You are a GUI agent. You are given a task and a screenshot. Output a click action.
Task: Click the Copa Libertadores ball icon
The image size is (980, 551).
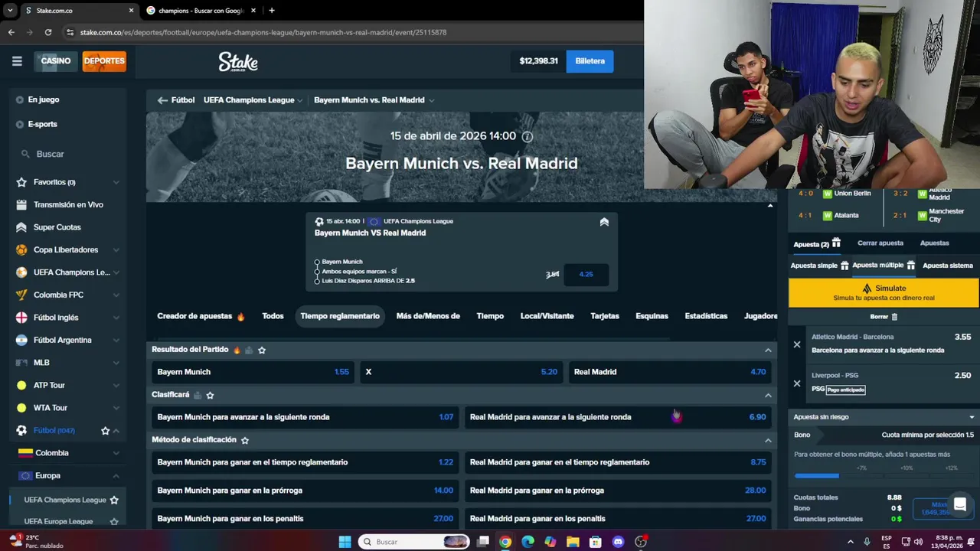(21, 249)
